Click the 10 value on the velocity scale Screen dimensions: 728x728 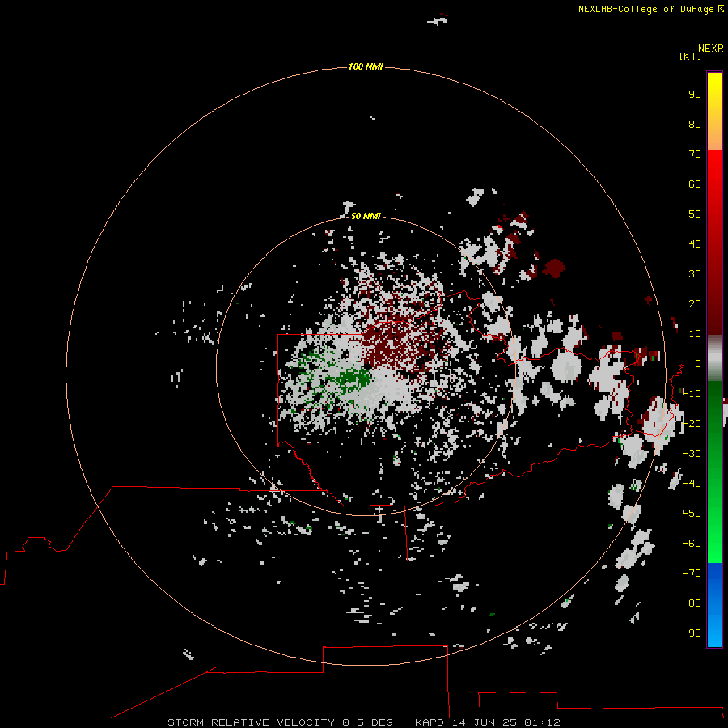pos(695,334)
